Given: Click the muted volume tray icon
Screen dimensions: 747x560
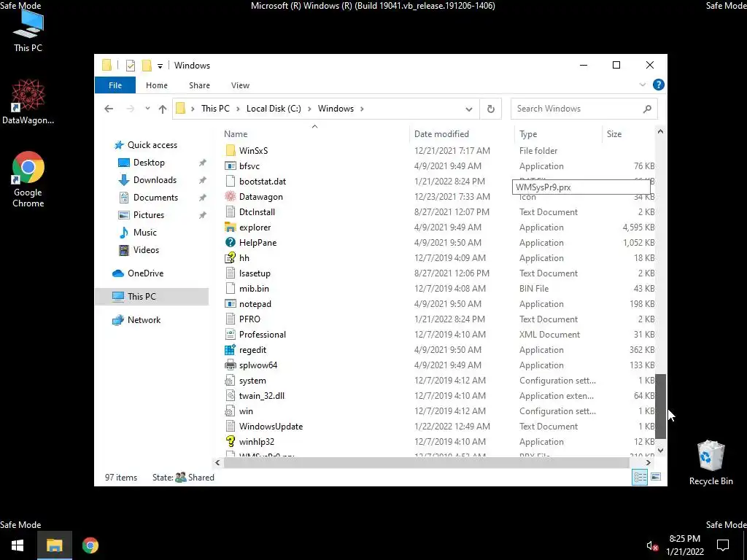Looking at the screenshot, I should click(x=652, y=545).
